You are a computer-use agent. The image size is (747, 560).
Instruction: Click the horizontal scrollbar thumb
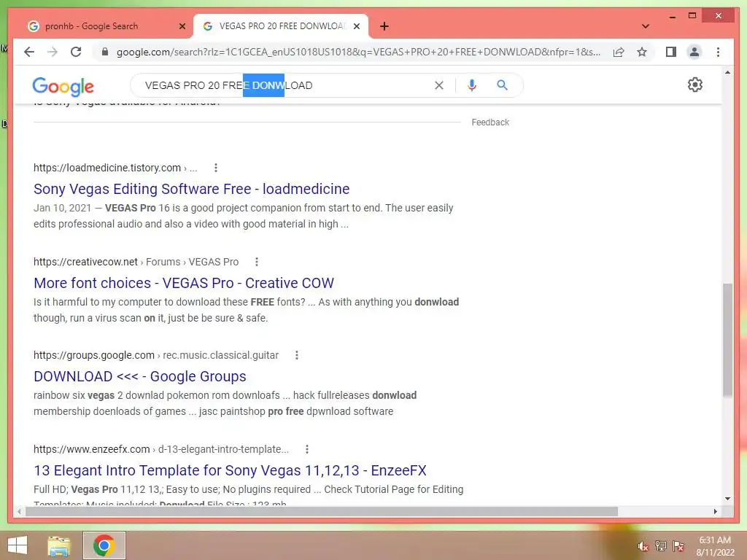pos(322,511)
